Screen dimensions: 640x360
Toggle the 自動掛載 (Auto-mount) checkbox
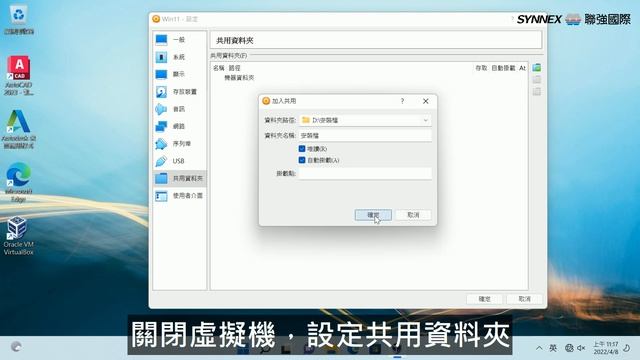click(302, 160)
